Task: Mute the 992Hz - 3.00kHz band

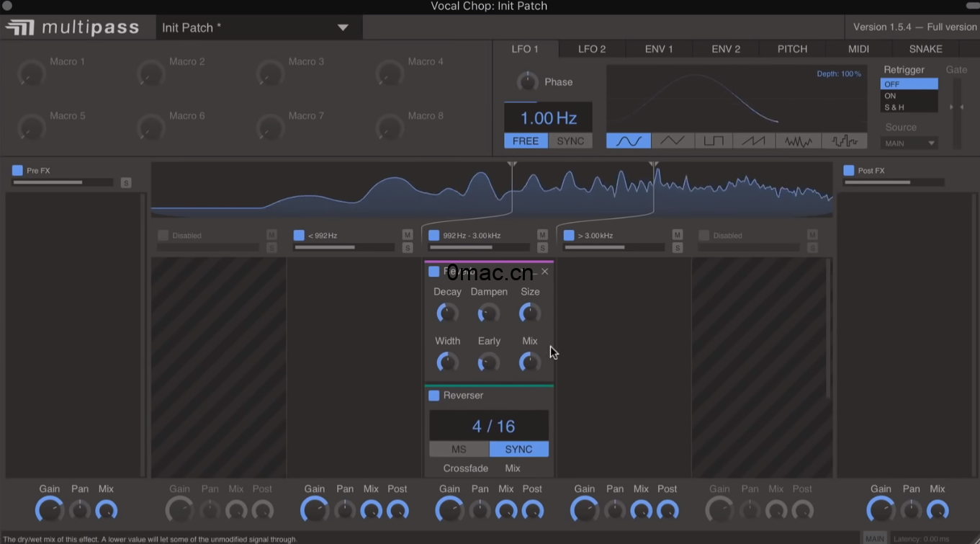Action: [542, 235]
